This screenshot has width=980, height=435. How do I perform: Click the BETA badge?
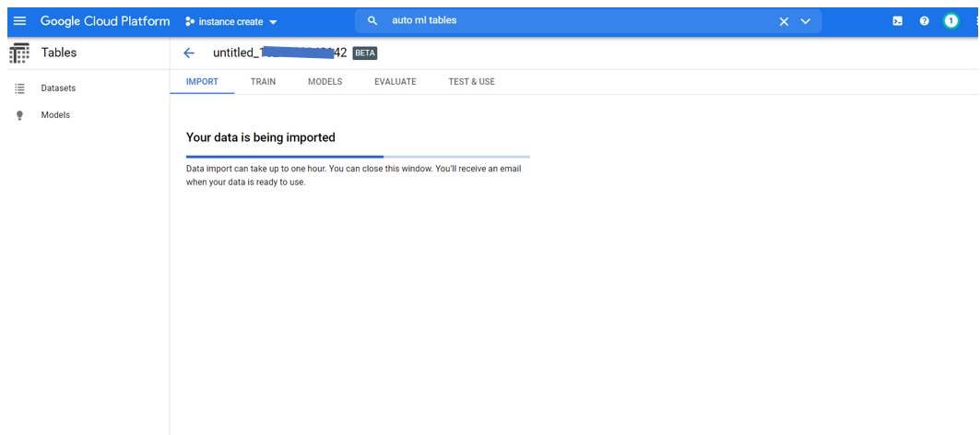365,53
